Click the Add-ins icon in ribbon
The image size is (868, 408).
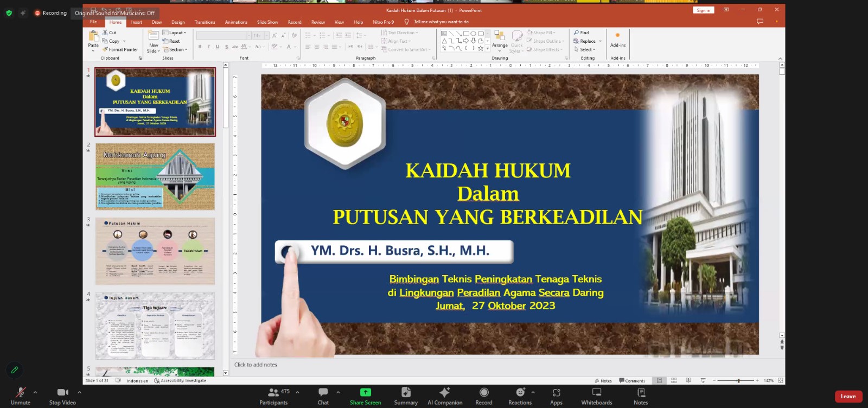pyautogui.click(x=617, y=36)
